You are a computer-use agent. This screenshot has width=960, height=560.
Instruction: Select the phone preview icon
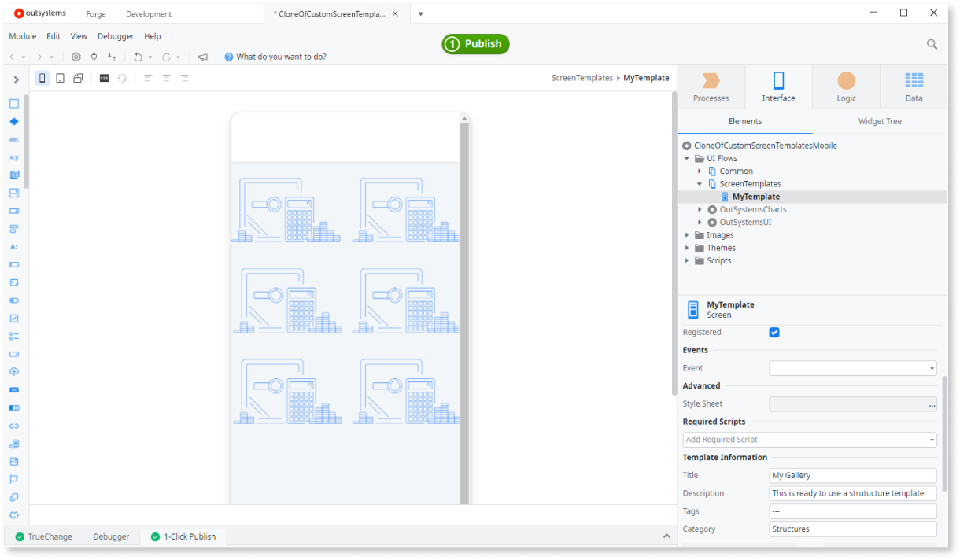point(42,78)
